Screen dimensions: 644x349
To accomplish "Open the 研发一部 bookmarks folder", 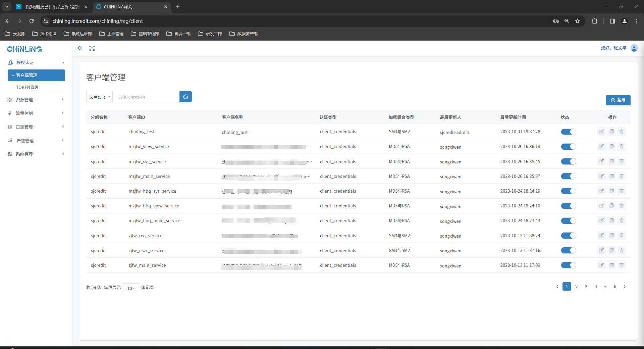I will click(178, 34).
